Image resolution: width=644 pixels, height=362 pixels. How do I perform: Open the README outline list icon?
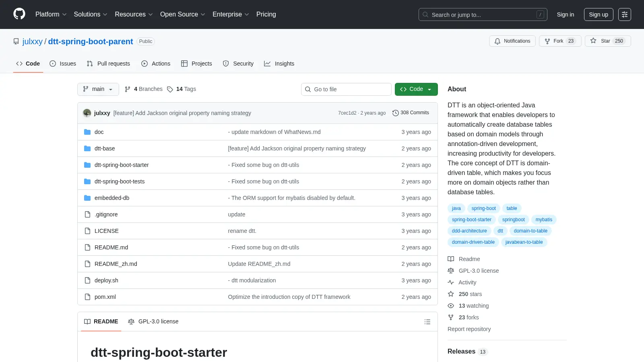[x=427, y=322]
